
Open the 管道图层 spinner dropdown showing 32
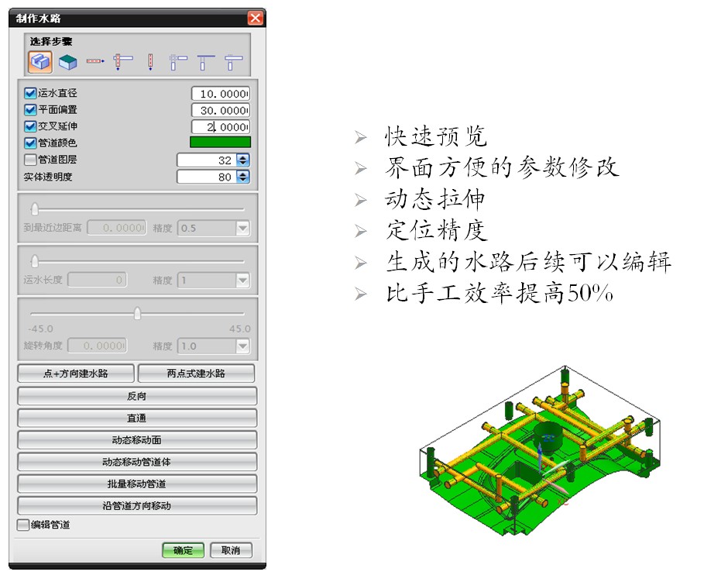tap(242, 160)
